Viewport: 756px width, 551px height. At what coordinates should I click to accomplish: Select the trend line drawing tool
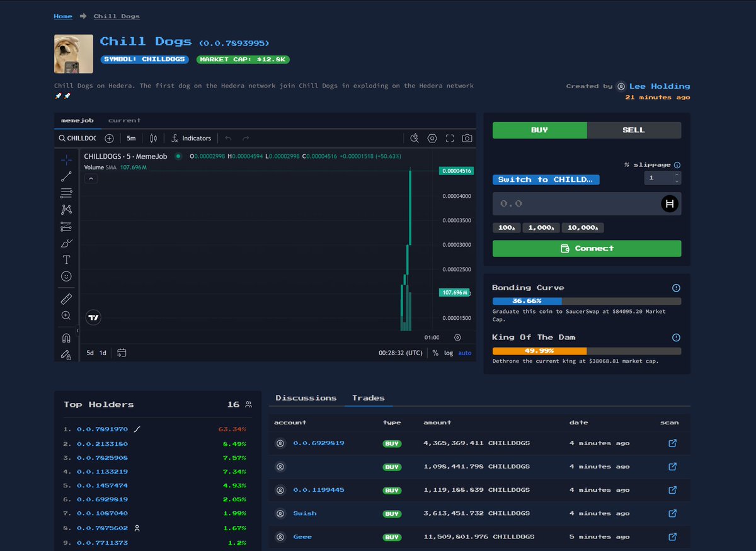click(x=66, y=177)
